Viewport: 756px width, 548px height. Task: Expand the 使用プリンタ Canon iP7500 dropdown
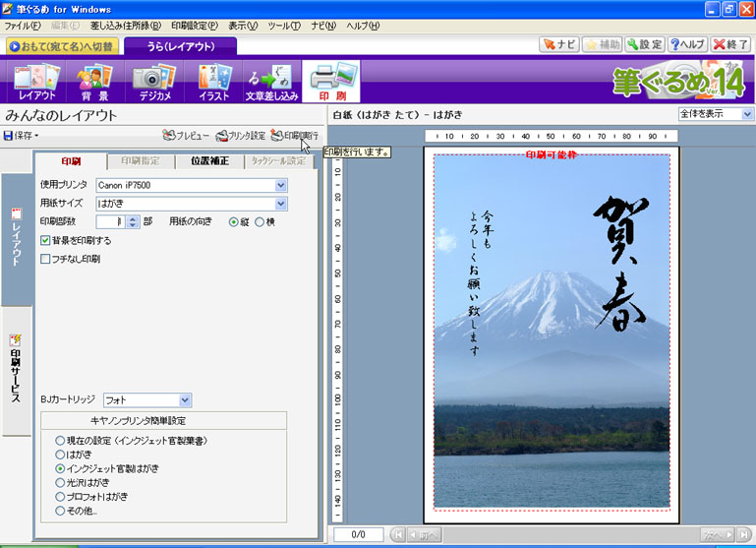[281, 185]
